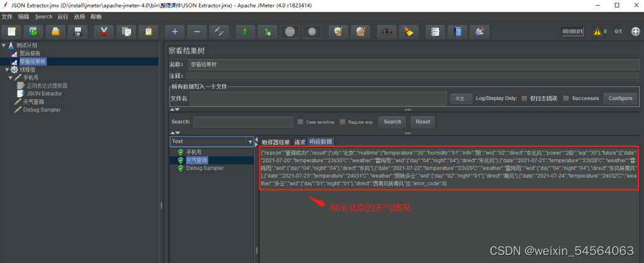Click the yellow warning triangle icon
This screenshot has width=644, height=263.
(597, 32)
